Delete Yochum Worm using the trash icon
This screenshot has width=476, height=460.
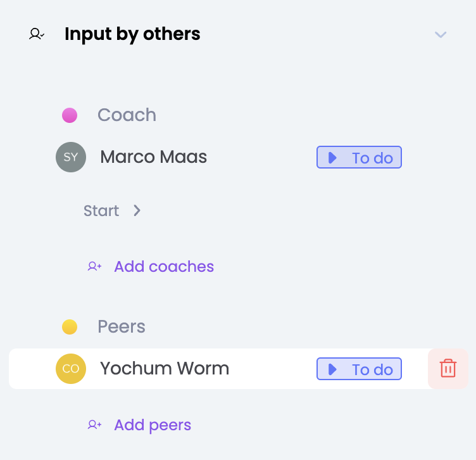pos(448,369)
